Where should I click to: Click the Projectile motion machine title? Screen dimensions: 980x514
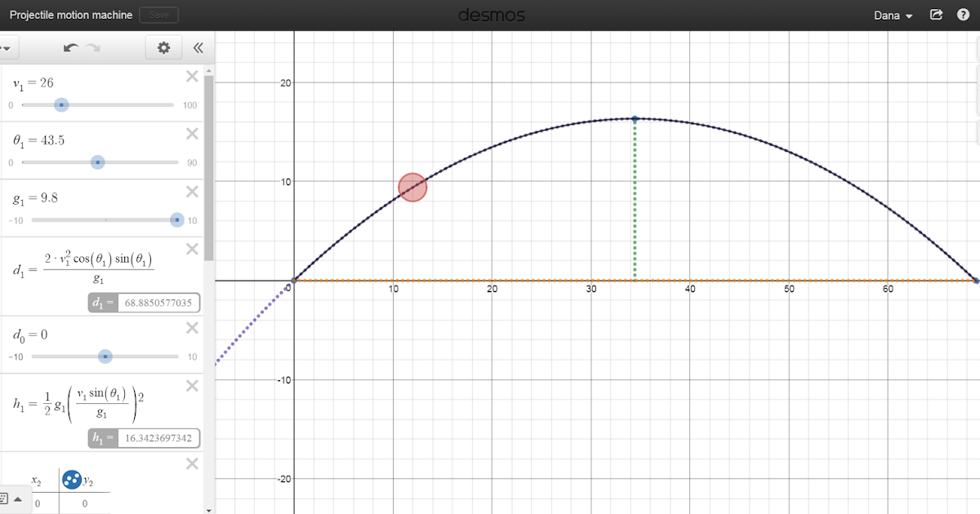[70, 14]
